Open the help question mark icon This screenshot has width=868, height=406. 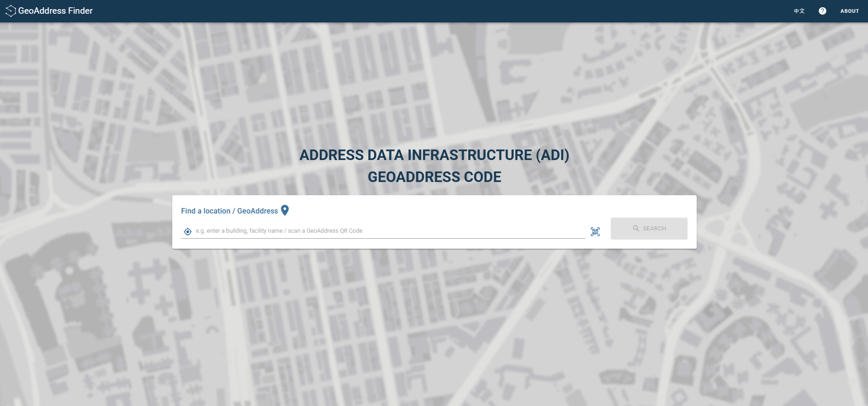pos(822,11)
